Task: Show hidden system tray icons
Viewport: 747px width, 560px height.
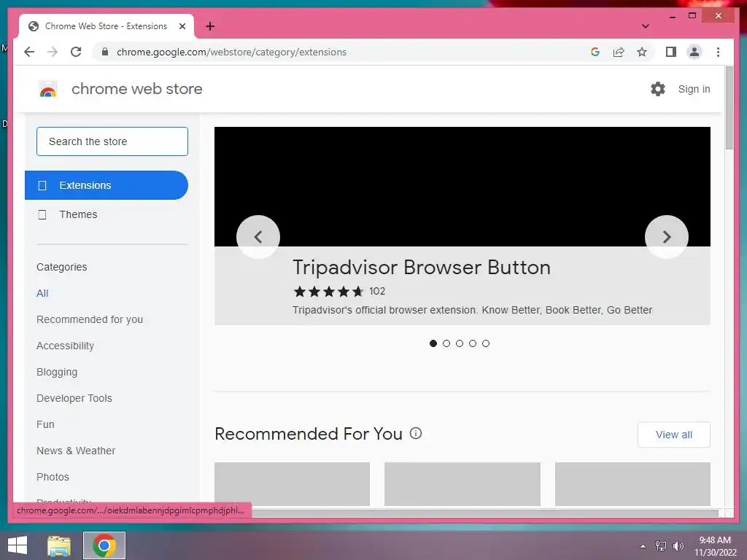Action: tap(643, 546)
